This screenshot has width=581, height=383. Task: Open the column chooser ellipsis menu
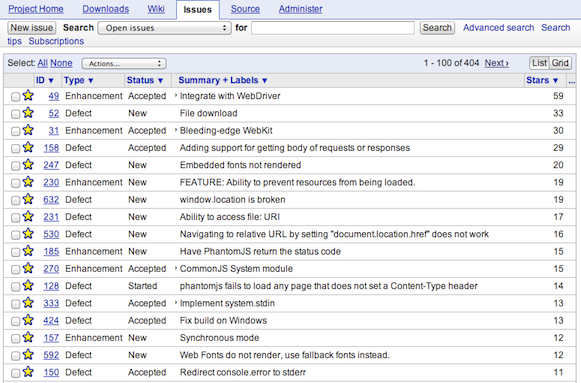coord(571,80)
